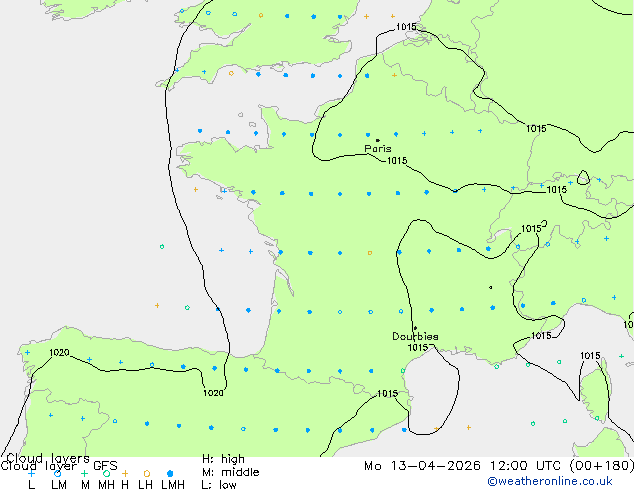The image size is (634, 490).
Task: Click the 1020 label on northwest Spain coast
Action: pos(59,353)
